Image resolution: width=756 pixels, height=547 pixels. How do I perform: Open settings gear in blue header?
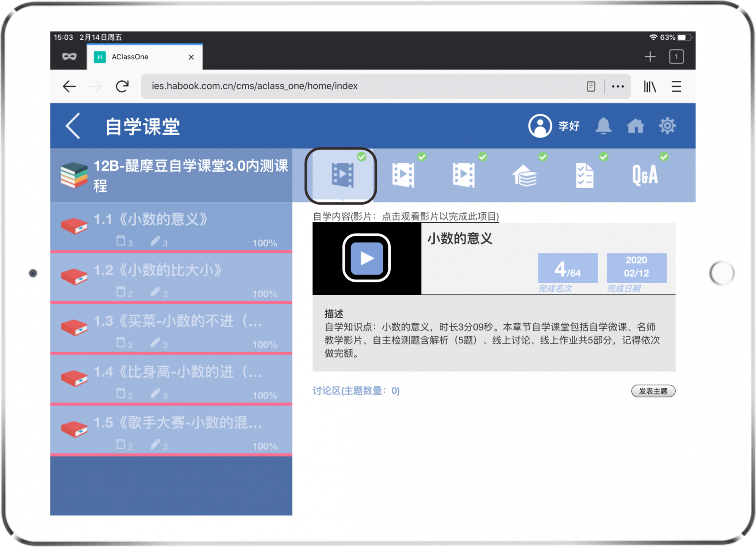tap(667, 126)
